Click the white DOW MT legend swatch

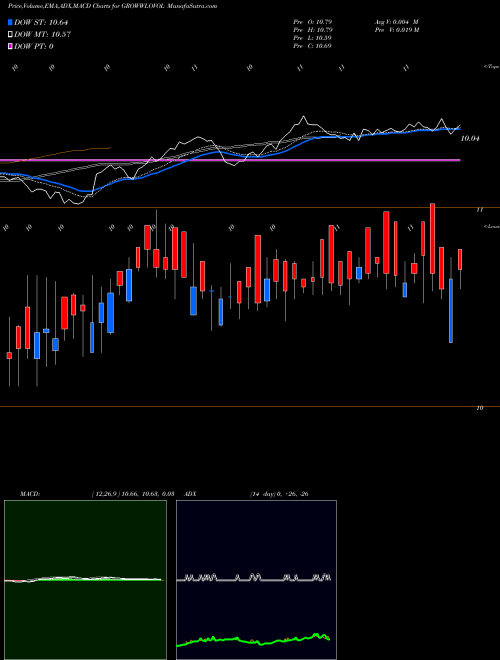pyautogui.click(x=10, y=35)
